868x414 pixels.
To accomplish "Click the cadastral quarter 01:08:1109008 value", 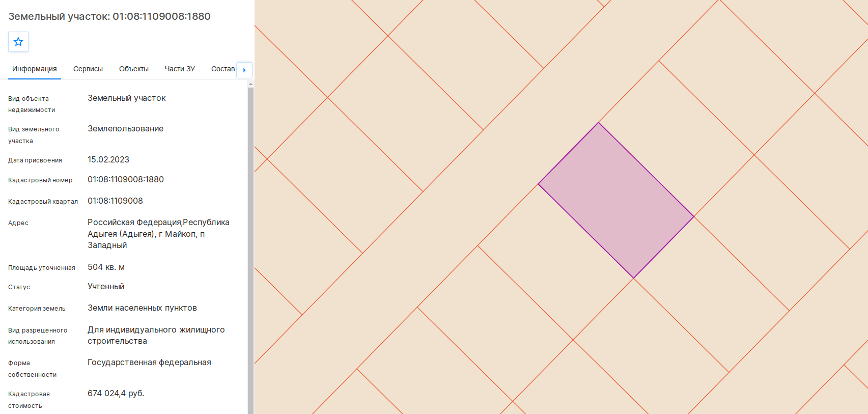I will pos(115,201).
